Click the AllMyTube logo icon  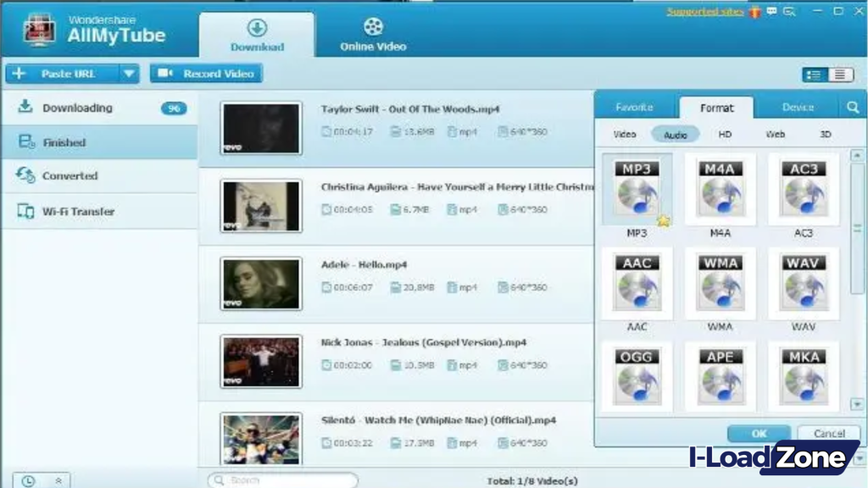(x=38, y=30)
